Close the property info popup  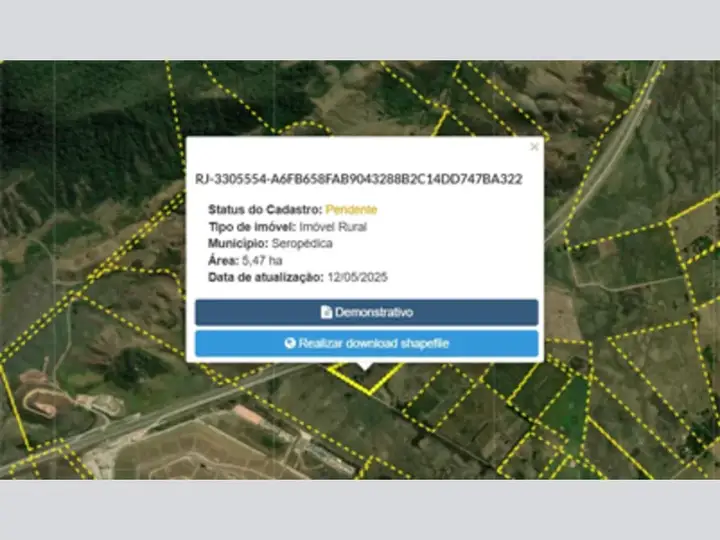click(534, 146)
